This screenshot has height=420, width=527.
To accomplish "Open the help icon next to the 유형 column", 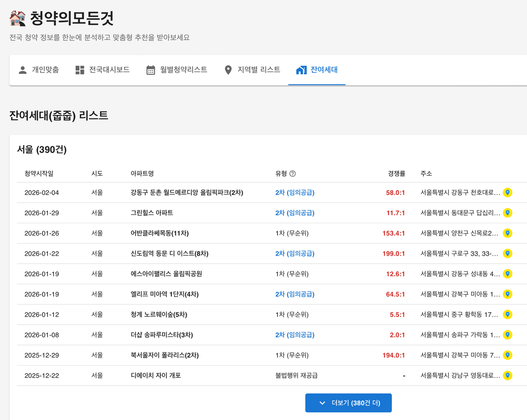I will coord(292,174).
